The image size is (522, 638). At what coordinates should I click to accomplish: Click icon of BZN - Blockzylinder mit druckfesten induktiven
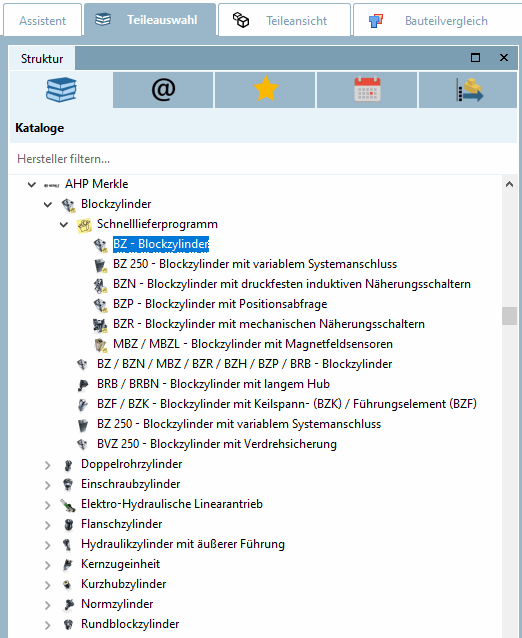100,284
